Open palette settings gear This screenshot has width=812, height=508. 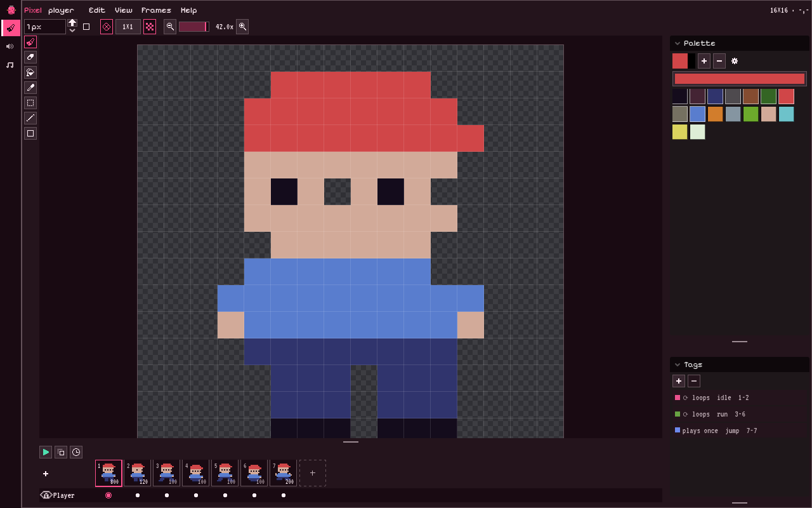point(735,61)
